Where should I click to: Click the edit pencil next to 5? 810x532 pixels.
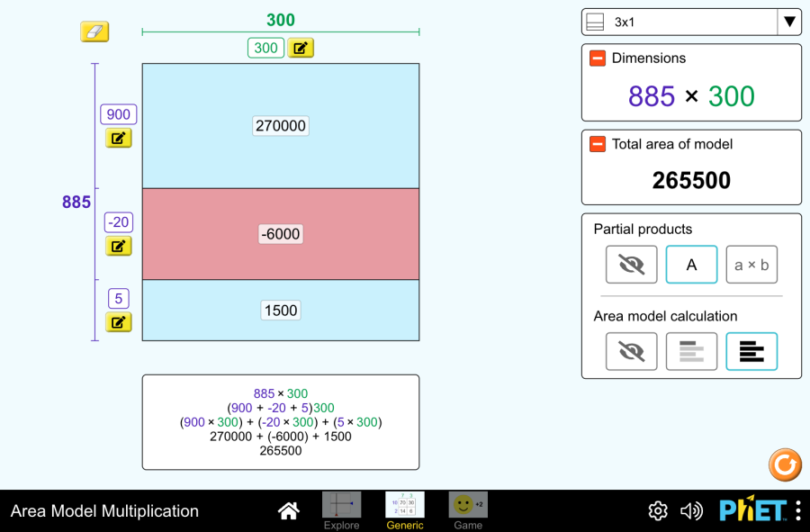(x=118, y=321)
